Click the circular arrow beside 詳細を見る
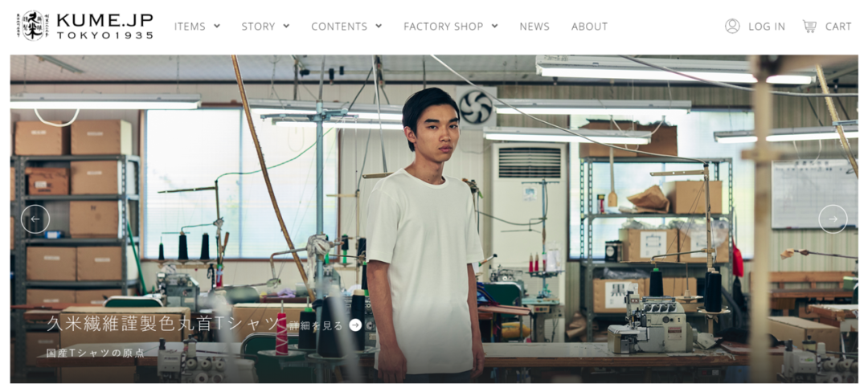 [x=355, y=325]
